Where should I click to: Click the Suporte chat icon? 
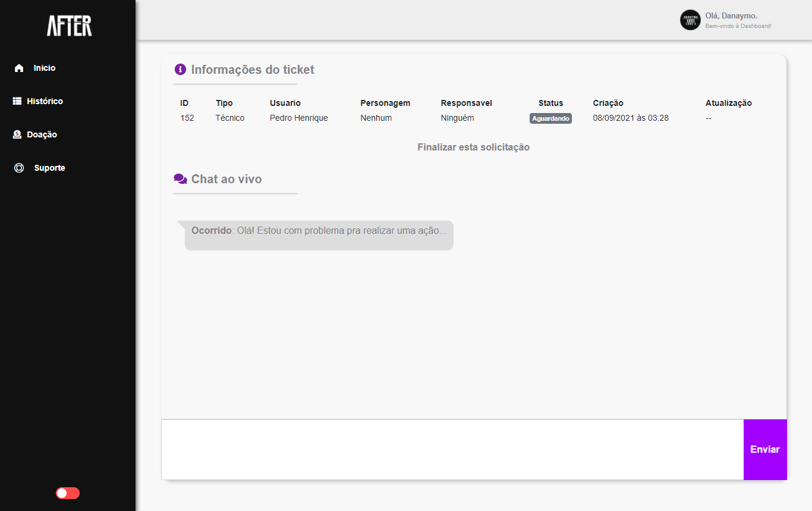point(18,167)
